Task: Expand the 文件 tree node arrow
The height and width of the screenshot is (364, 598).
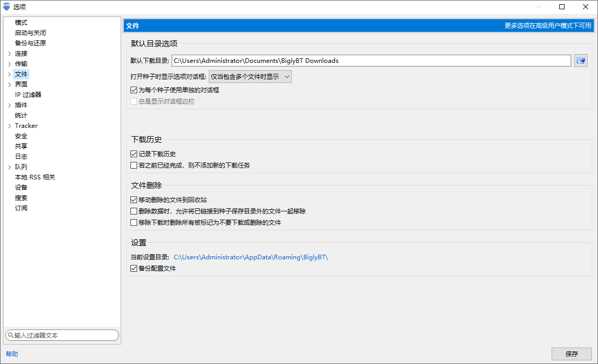Action: pos(9,74)
